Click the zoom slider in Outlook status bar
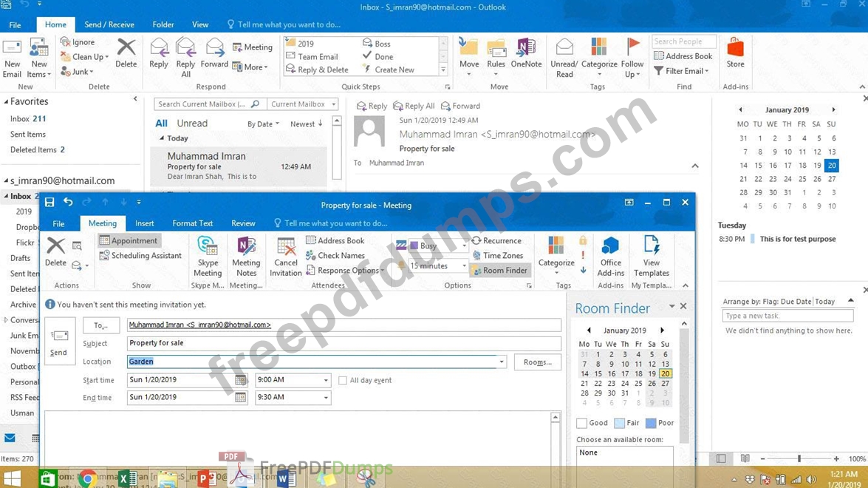 click(x=799, y=458)
